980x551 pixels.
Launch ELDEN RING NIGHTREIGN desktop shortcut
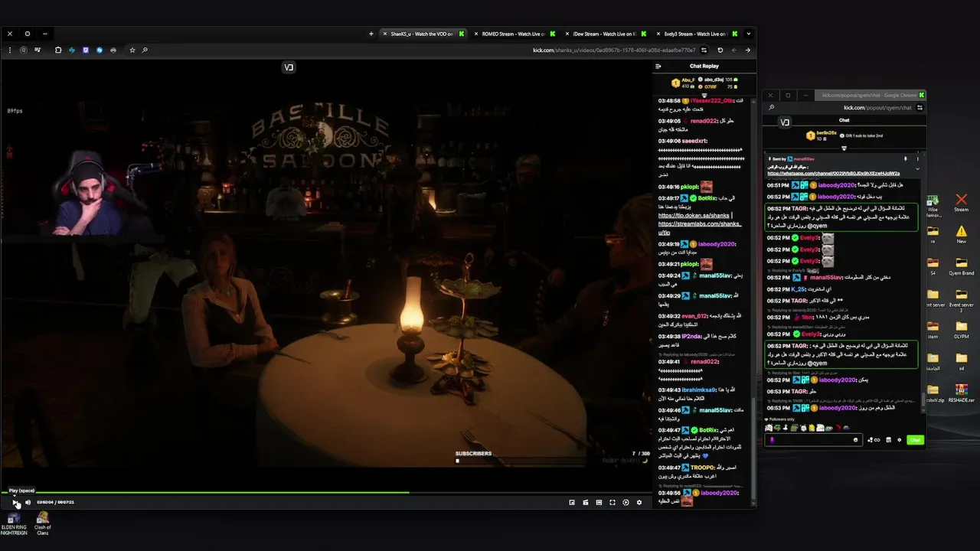coord(14,524)
